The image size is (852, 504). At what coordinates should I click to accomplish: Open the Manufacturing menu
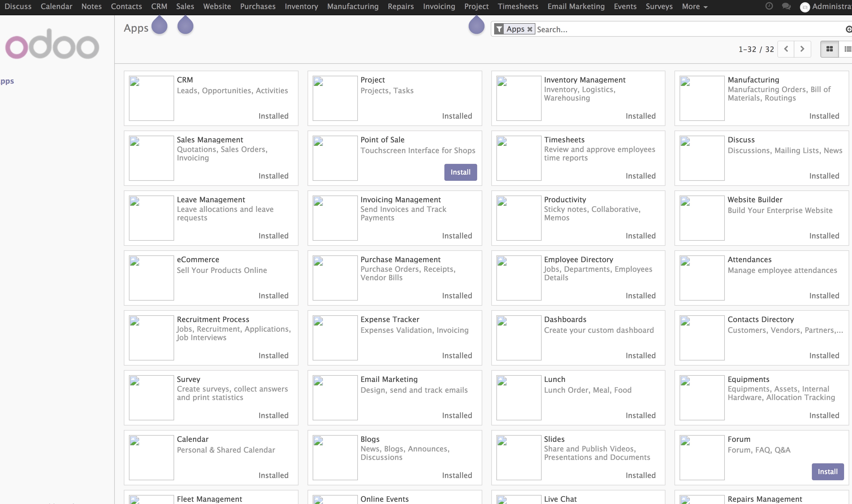[x=353, y=6]
